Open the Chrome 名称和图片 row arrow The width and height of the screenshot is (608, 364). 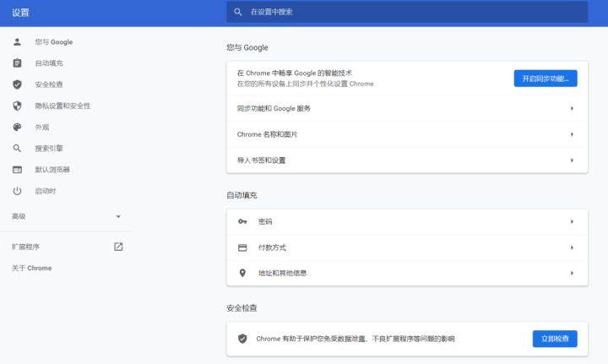pyautogui.click(x=572, y=134)
